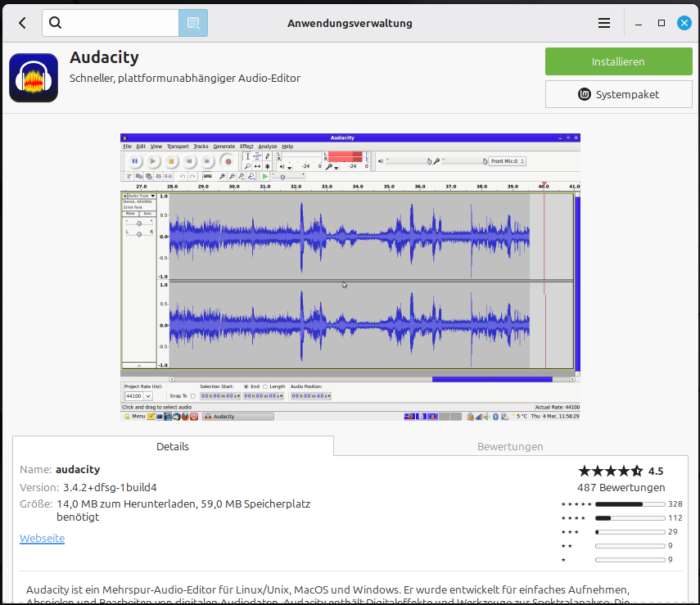This screenshot has height=605, width=700.
Task: Click the 'Anwendungsverwaltung' window title
Action: pyautogui.click(x=350, y=23)
